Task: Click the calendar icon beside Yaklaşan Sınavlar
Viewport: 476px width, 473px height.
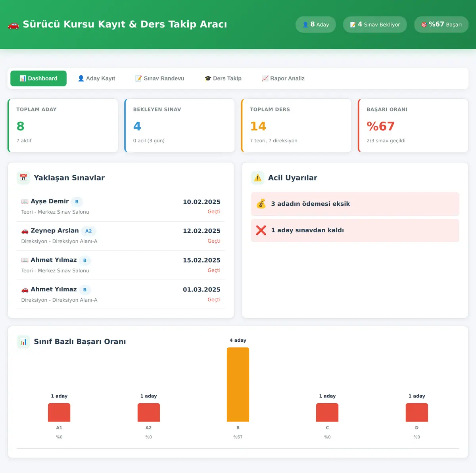Action: tap(23, 178)
